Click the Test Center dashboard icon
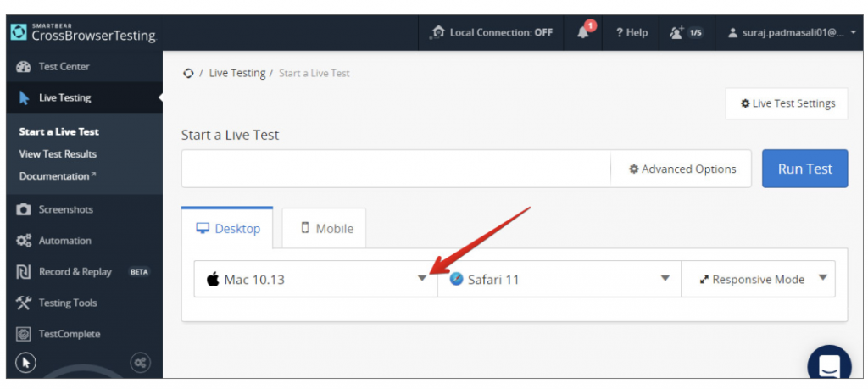868x389 pixels. point(23,67)
